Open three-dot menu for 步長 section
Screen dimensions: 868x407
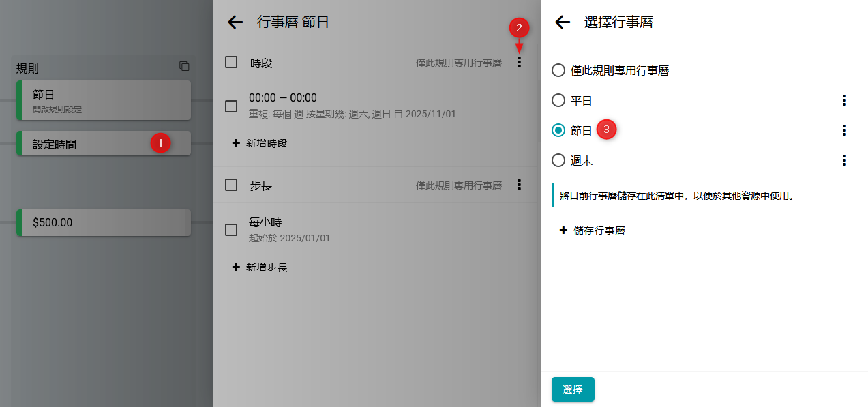520,185
